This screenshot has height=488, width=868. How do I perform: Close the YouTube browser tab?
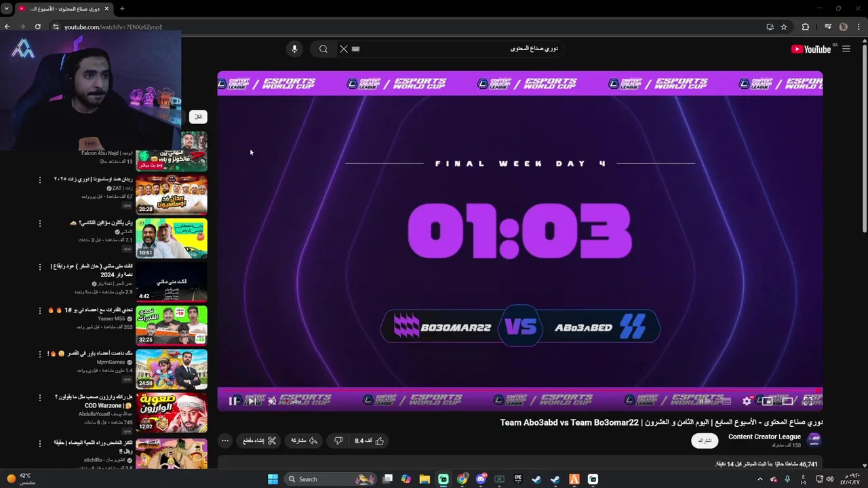(106, 9)
